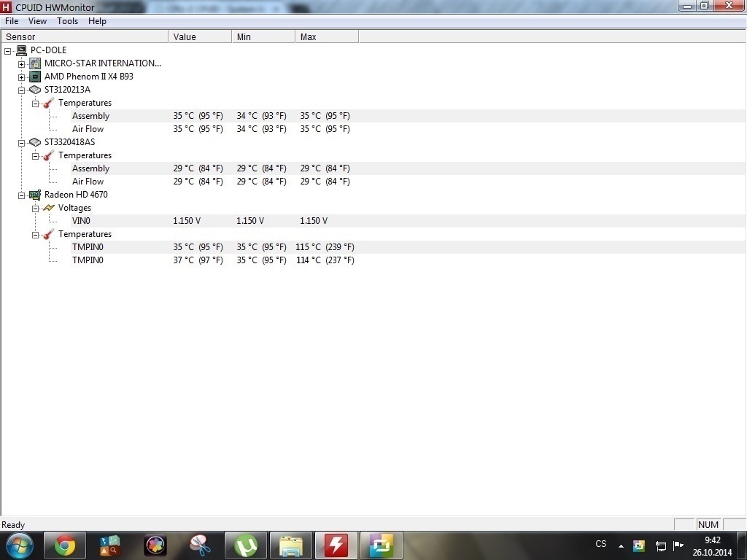Click the 115 °C (239 °F) max value
The width and height of the screenshot is (747, 560).
(325, 246)
